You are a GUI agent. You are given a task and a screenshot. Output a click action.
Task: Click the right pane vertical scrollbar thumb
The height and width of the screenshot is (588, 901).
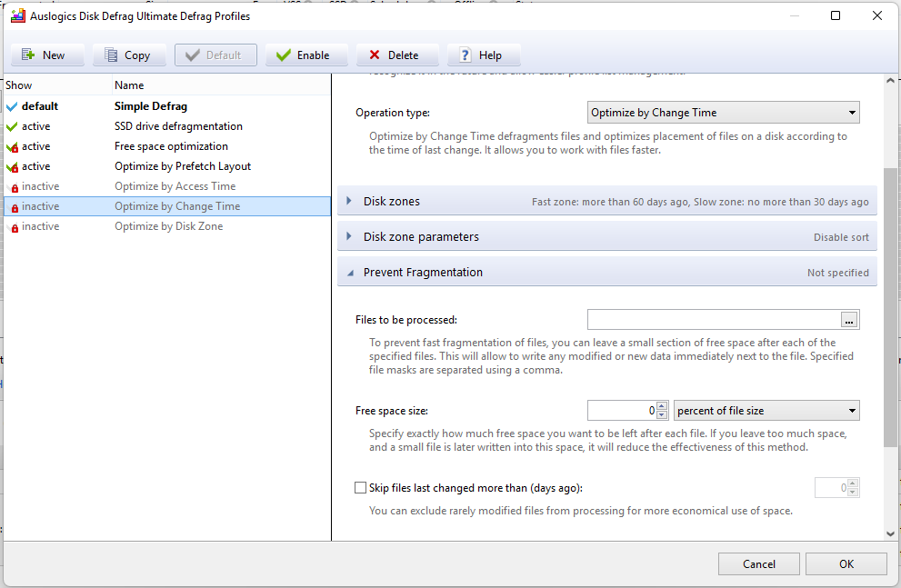point(889,307)
